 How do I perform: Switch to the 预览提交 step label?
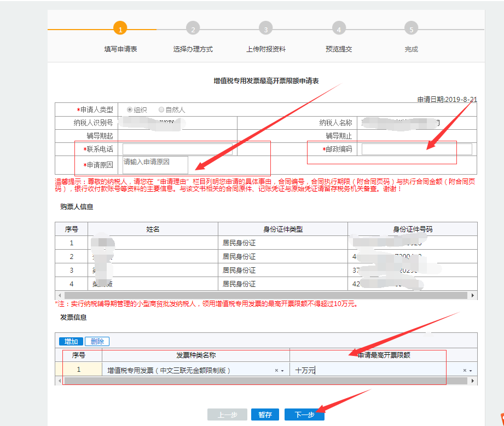pyautogui.click(x=339, y=49)
